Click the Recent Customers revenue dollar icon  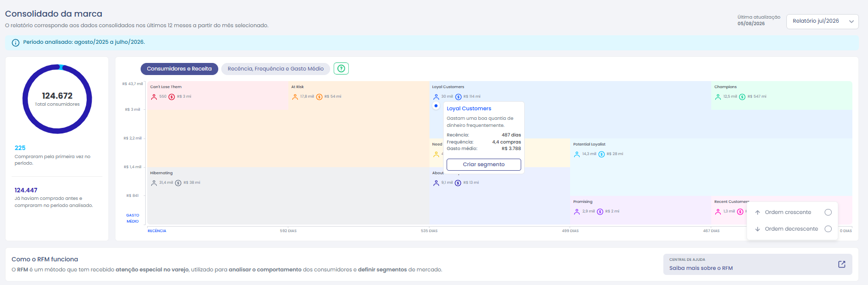740,211
